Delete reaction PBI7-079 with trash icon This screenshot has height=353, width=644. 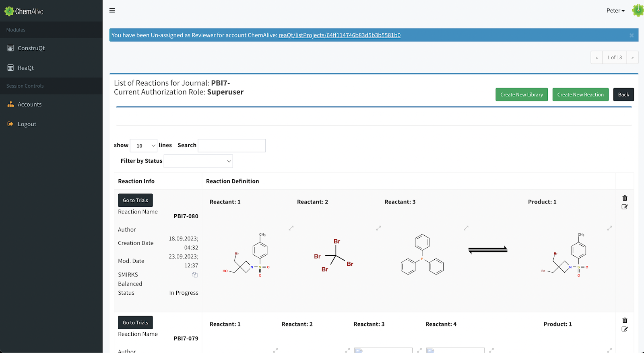click(x=625, y=320)
